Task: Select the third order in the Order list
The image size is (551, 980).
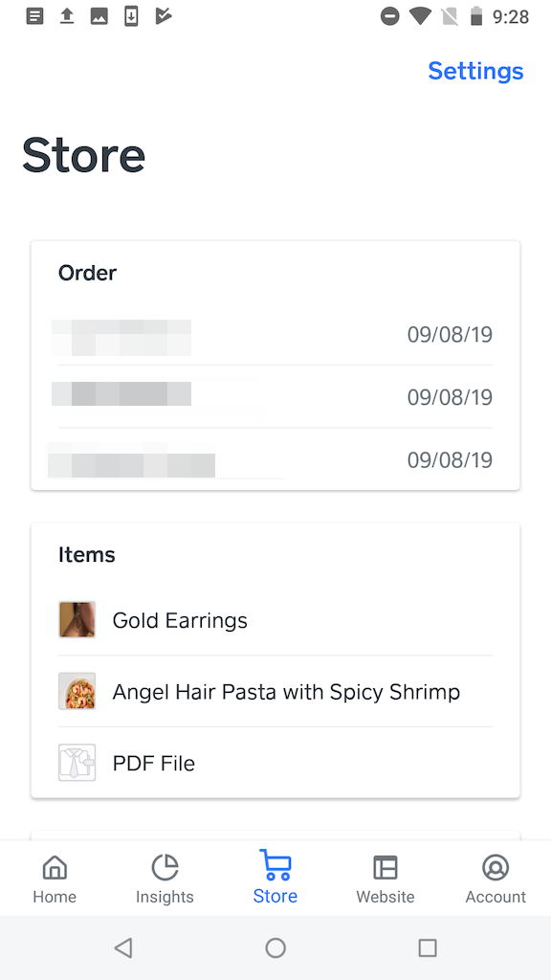Action: (275, 460)
